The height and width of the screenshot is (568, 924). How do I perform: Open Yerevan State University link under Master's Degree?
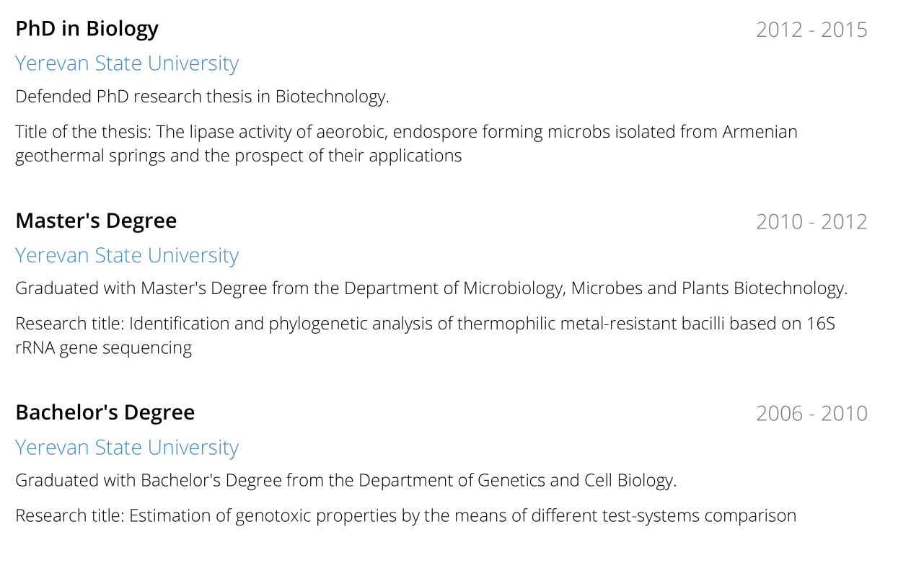point(127,255)
